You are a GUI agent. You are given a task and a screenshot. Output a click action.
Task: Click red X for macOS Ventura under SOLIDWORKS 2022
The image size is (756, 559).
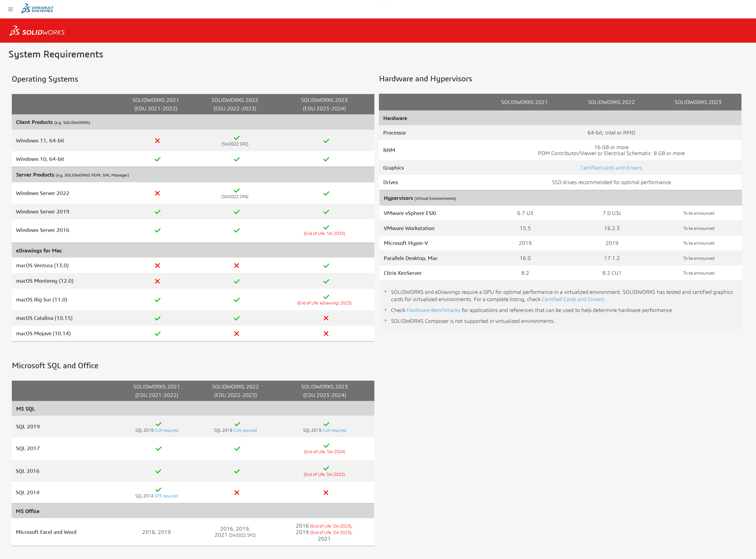pyautogui.click(x=236, y=266)
